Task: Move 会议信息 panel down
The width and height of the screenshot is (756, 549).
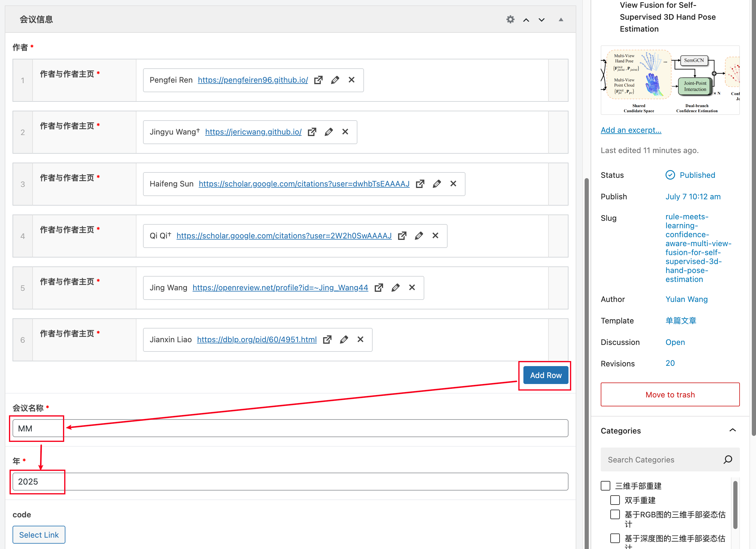Action: pos(542,20)
